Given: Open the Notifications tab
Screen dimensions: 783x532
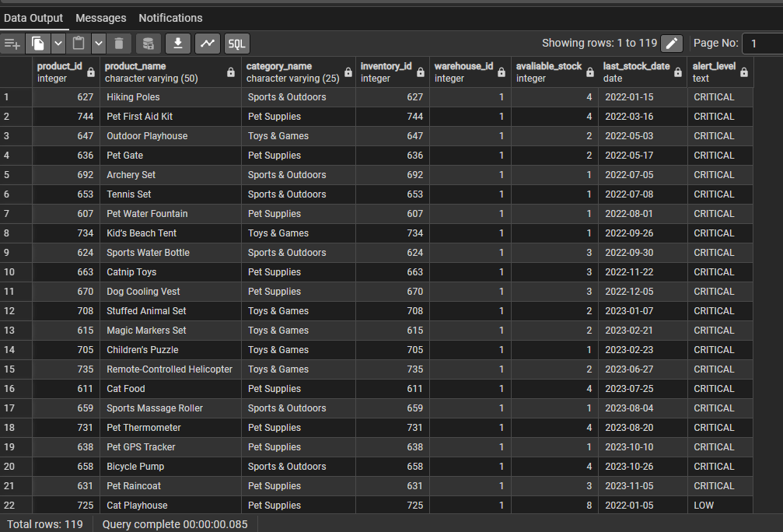Looking at the screenshot, I should (170, 18).
